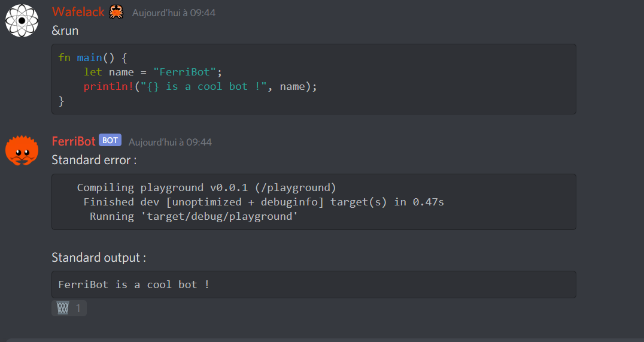Viewport: 644px width, 342px height.
Task: Click the "Running 'target/debug/playground'" line
Action: 193,216
